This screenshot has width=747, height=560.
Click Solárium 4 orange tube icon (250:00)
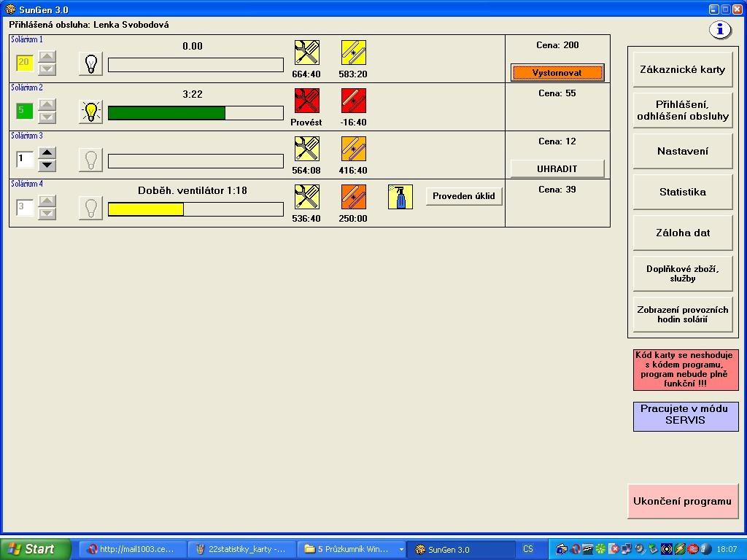pos(354,197)
